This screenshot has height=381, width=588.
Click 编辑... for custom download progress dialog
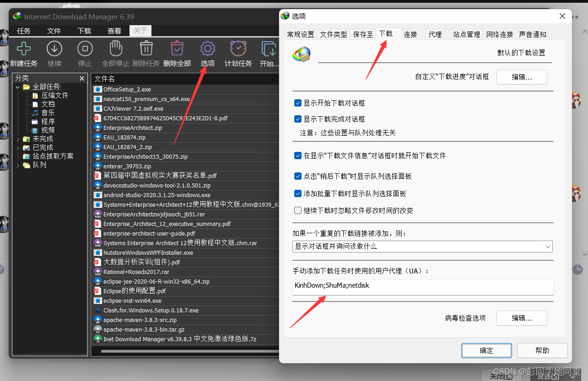tap(522, 77)
